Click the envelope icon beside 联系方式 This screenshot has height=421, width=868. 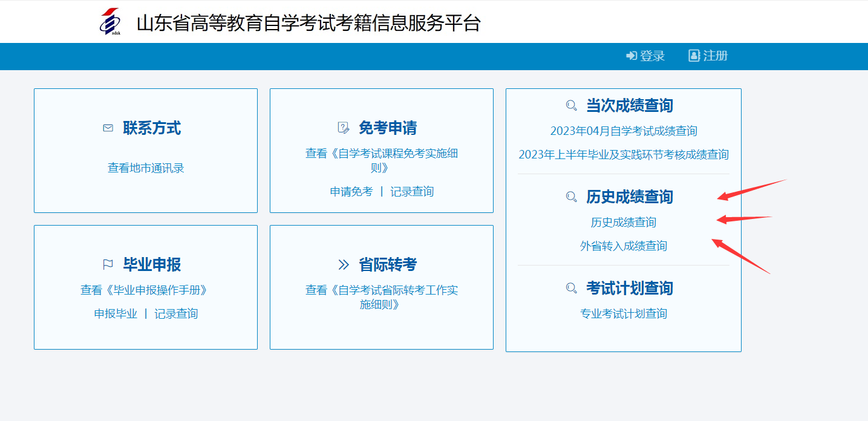coord(108,128)
